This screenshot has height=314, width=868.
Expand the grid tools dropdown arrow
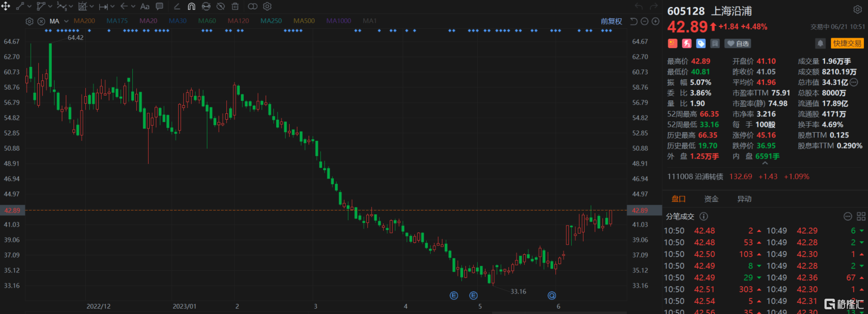[x=92, y=6]
